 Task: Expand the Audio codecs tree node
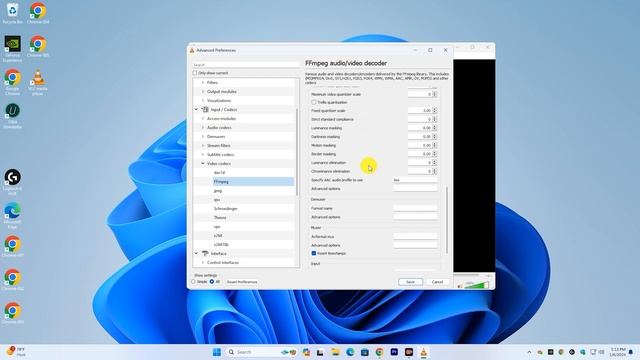click(203, 127)
